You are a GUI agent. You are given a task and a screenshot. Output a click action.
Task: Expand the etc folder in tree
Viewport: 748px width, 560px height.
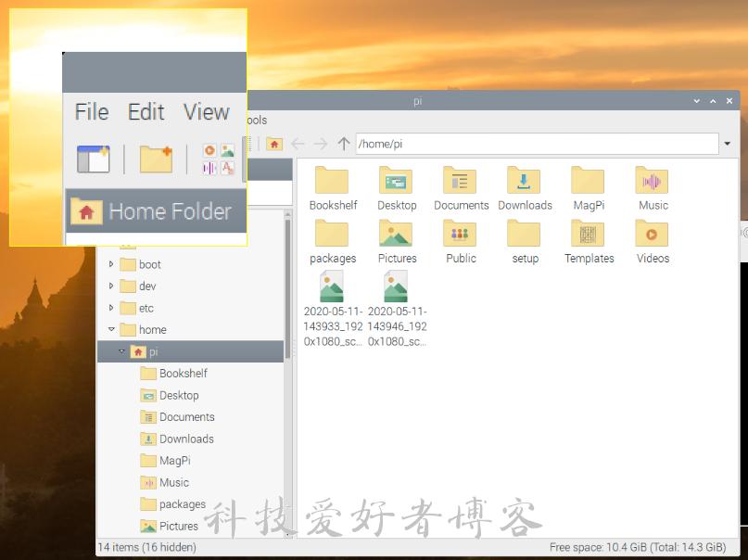point(110,308)
